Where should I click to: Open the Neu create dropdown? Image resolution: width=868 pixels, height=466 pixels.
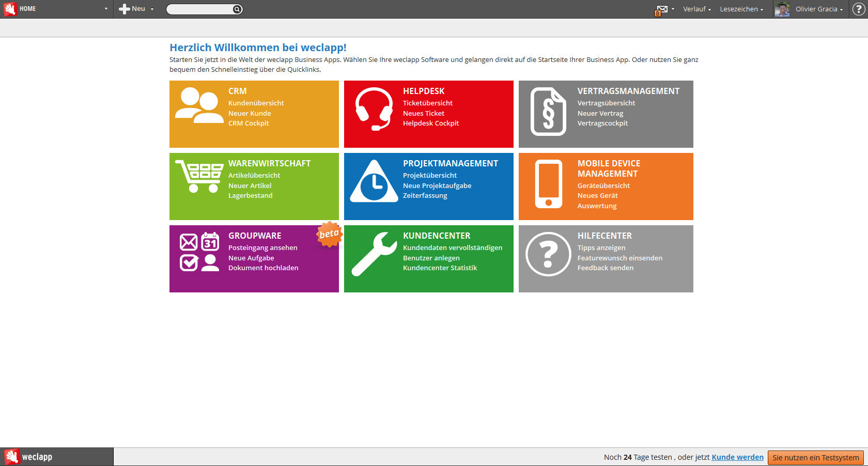[136, 9]
